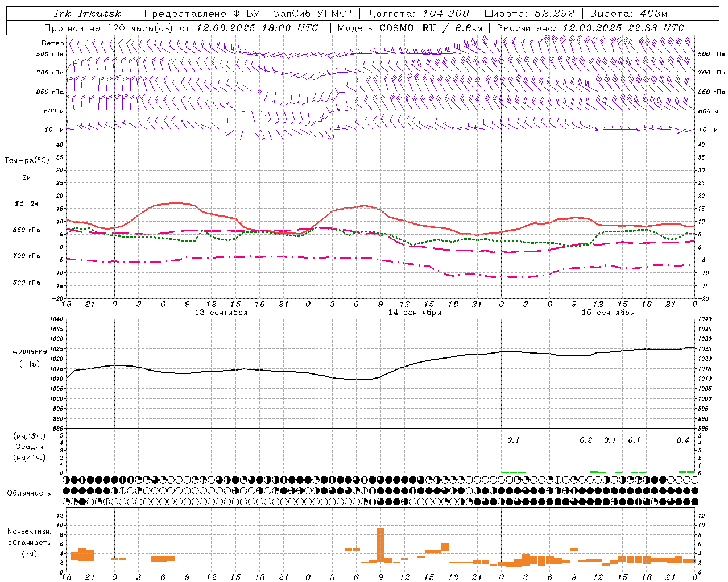Click the (мм/3ч.) precipitation unit label
This screenshot has width=728, height=582.
click(x=30, y=436)
